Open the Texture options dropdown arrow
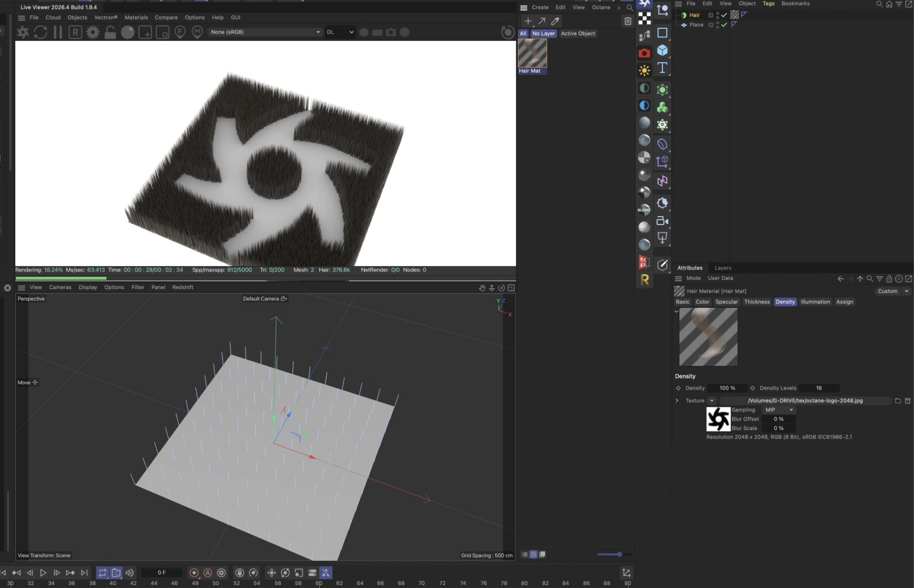Screen dimensions: 914x588 click(712, 401)
